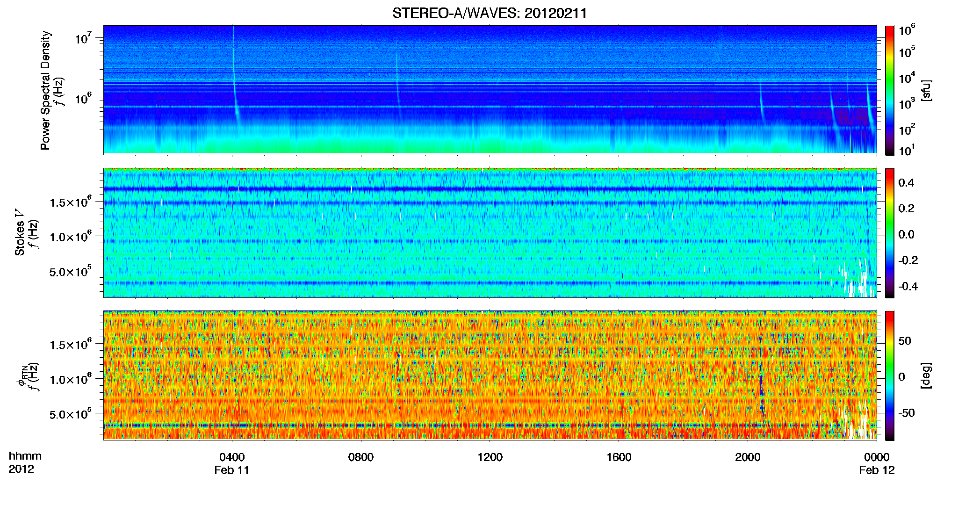
Task: Click the 1200 time tick label
Action: pyautogui.click(x=490, y=457)
